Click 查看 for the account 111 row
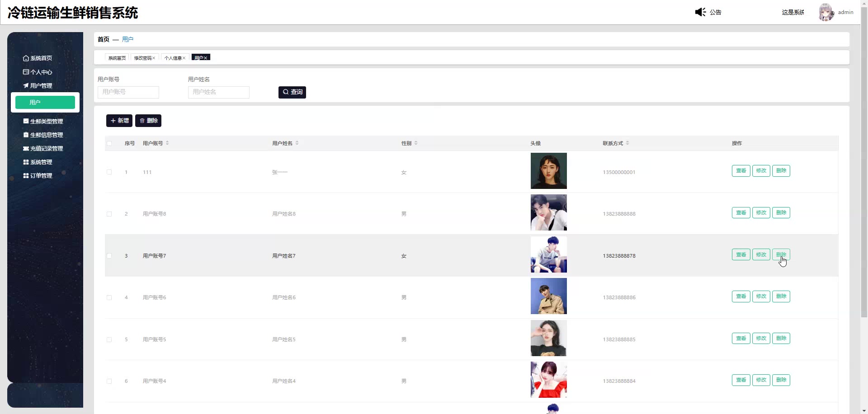 (x=741, y=171)
